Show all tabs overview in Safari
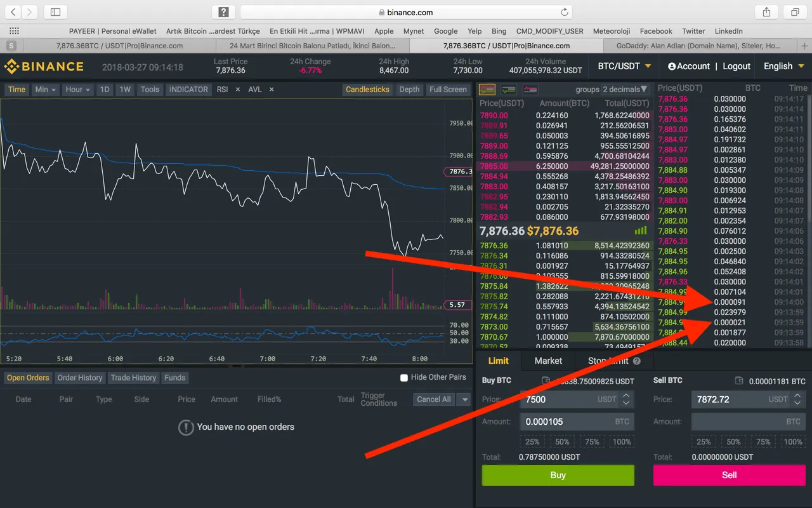Screen dimensions: 812x508 (x=794, y=12)
